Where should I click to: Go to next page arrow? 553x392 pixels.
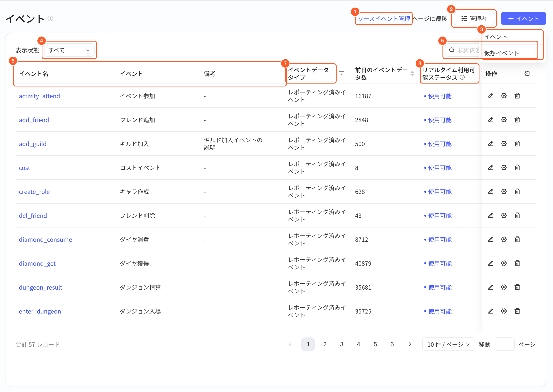click(x=409, y=344)
